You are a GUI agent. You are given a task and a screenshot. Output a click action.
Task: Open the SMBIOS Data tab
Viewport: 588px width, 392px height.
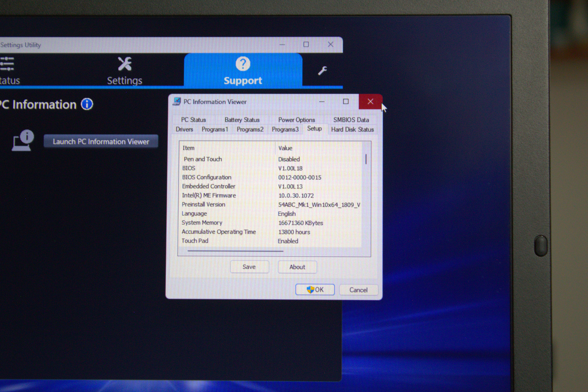pyautogui.click(x=351, y=120)
